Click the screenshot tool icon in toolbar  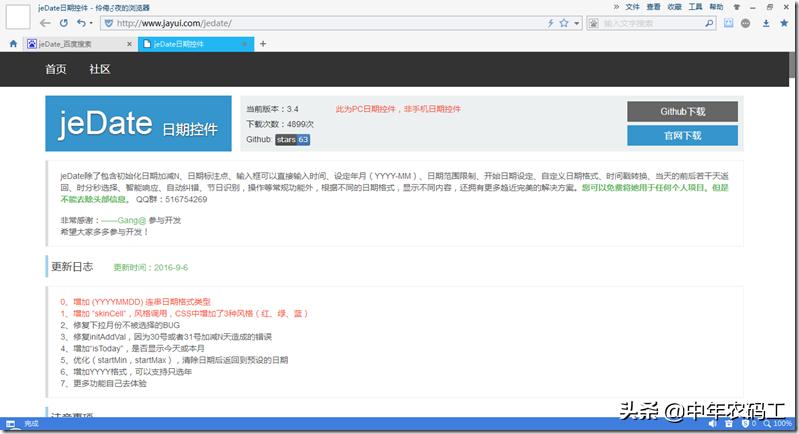coord(729,23)
